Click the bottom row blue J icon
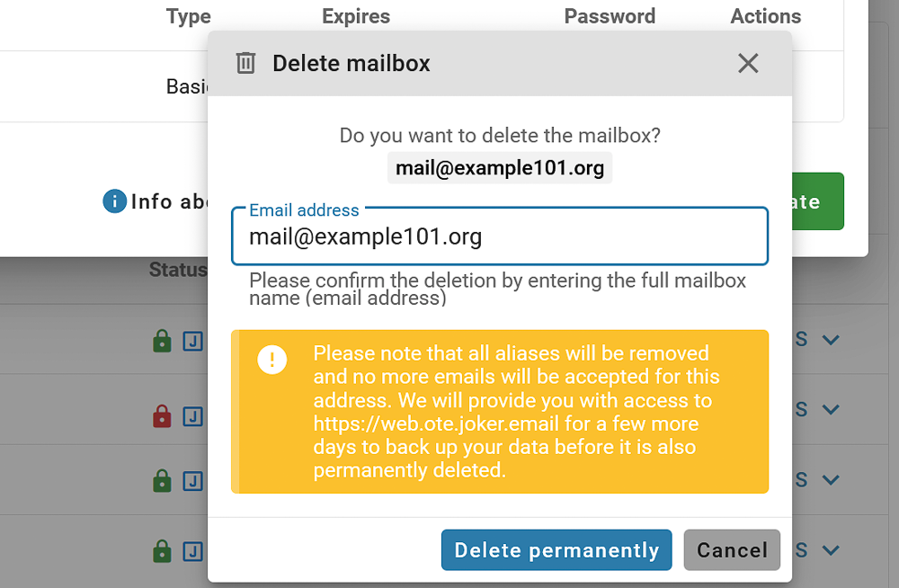This screenshot has height=588, width=899. 192,551
